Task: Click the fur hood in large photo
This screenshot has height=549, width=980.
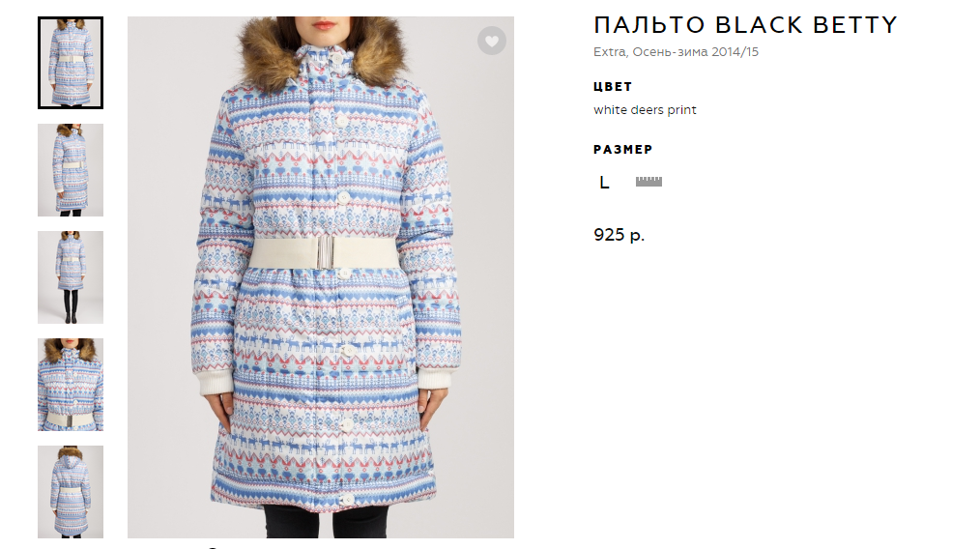Action: coord(322,55)
